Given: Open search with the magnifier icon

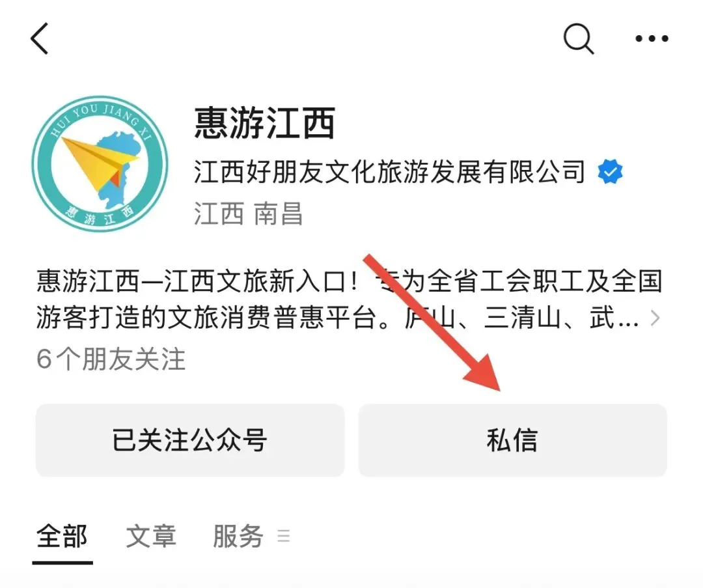Looking at the screenshot, I should pos(579,38).
